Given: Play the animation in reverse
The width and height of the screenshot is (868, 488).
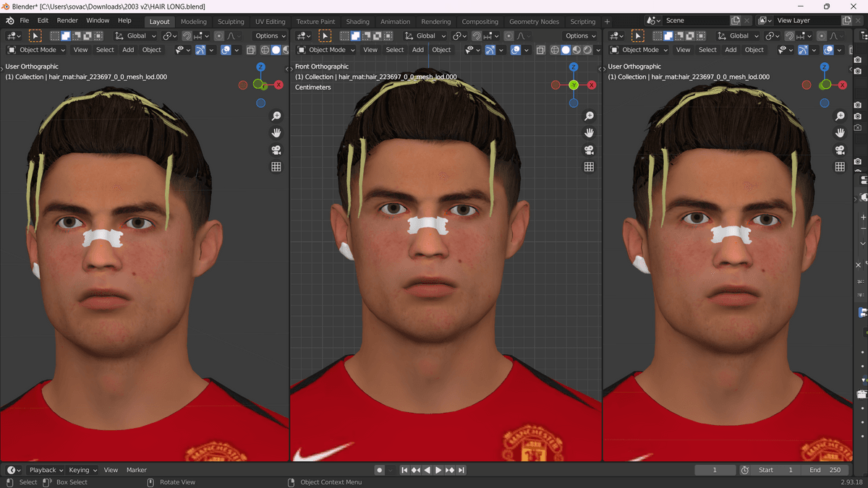Looking at the screenshot, I should (427, 470).
